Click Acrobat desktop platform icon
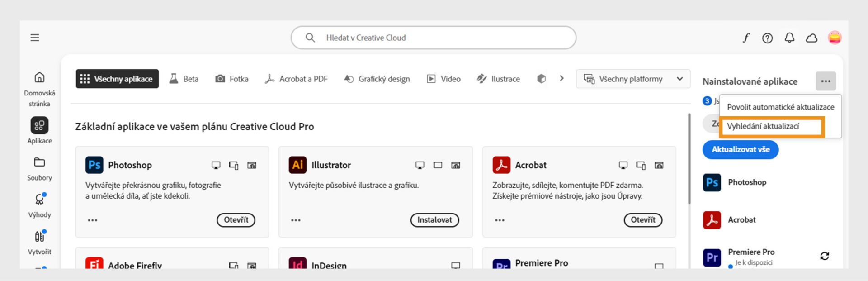 [623, 165]
